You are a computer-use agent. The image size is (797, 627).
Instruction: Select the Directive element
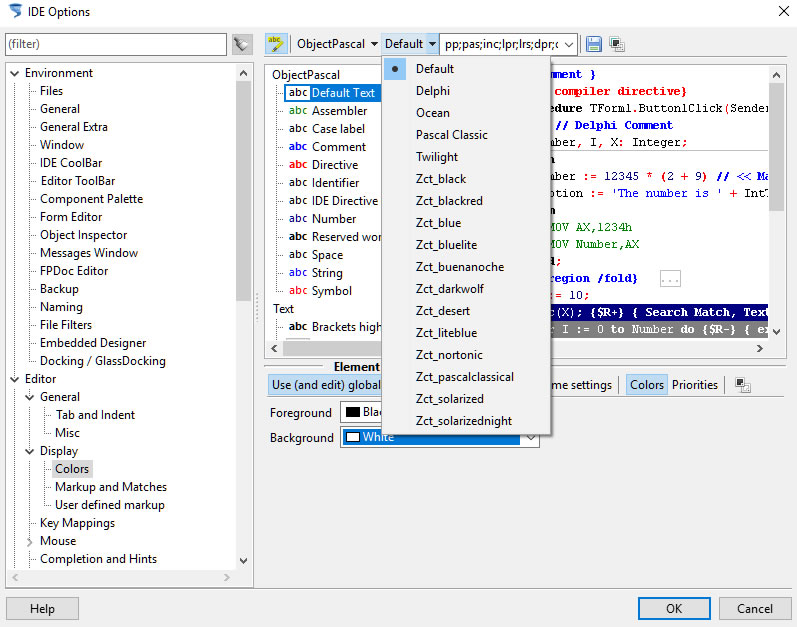(334, 165)
